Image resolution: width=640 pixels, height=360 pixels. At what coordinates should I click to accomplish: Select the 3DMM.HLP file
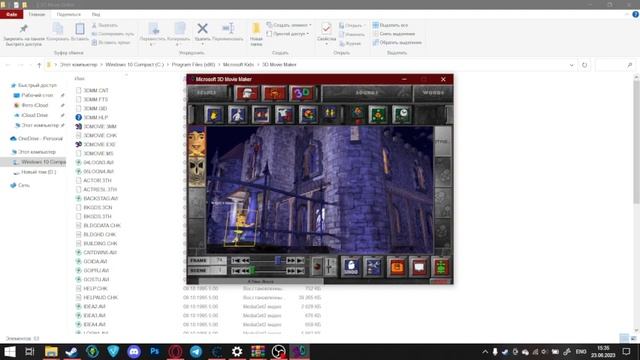pos(92,118)
